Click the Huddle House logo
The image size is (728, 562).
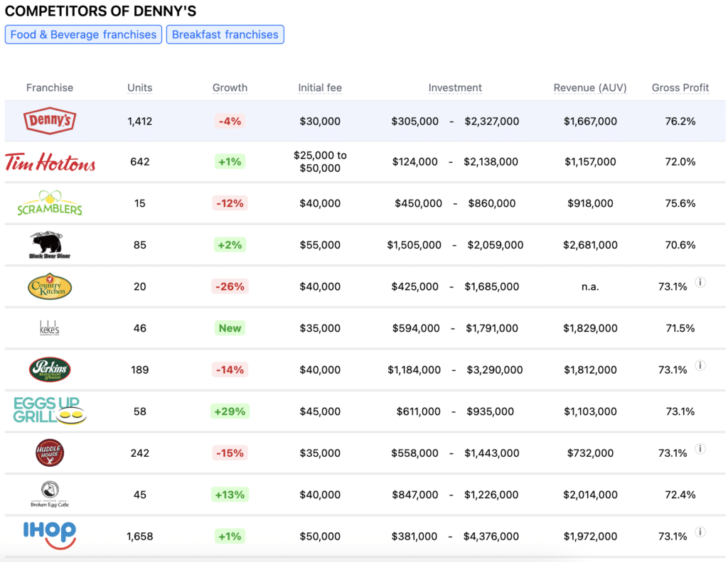coord(50,453)
